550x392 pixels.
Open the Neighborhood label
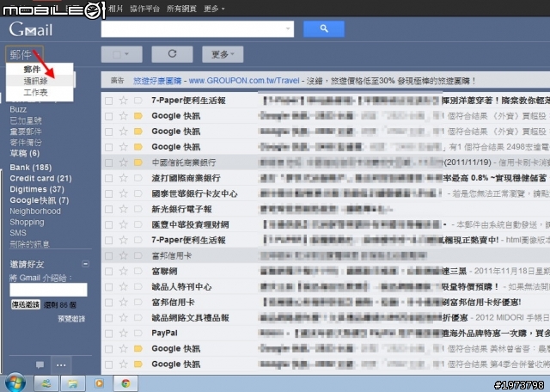(x=35, y=211)
